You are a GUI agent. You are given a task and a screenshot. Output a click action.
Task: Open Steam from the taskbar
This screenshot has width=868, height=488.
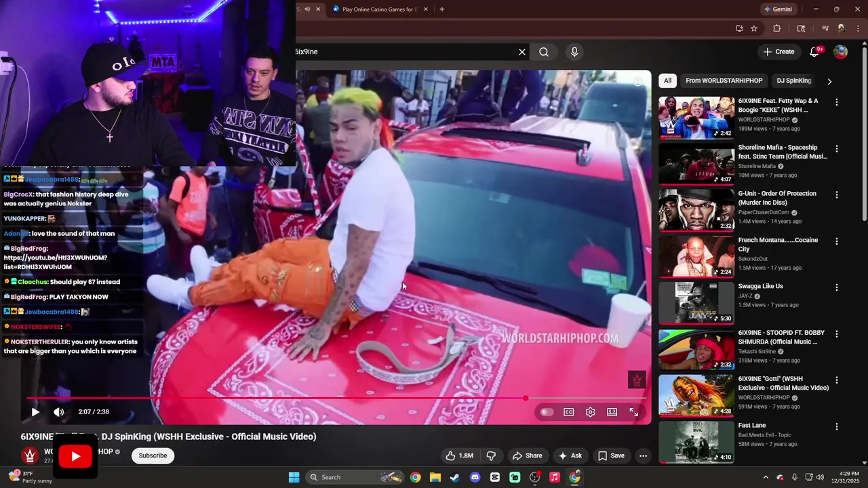tap(454, 477)
